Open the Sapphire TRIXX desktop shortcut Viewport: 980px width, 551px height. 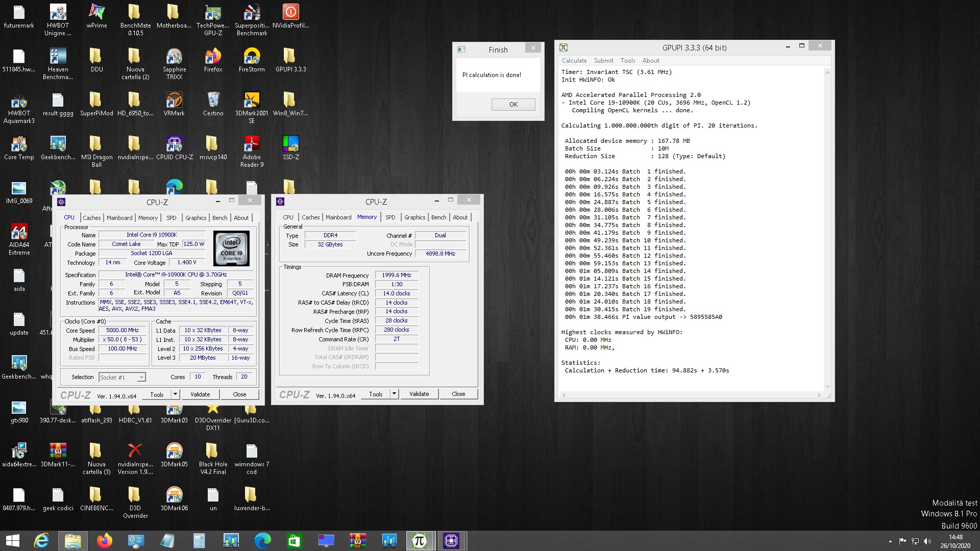174,64
